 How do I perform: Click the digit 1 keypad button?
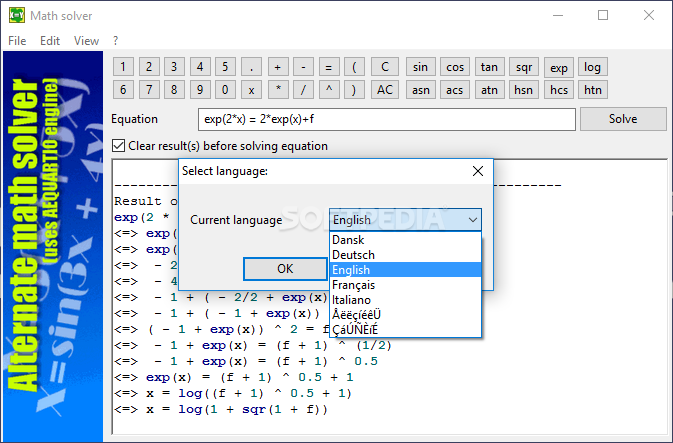pos(123,67)
